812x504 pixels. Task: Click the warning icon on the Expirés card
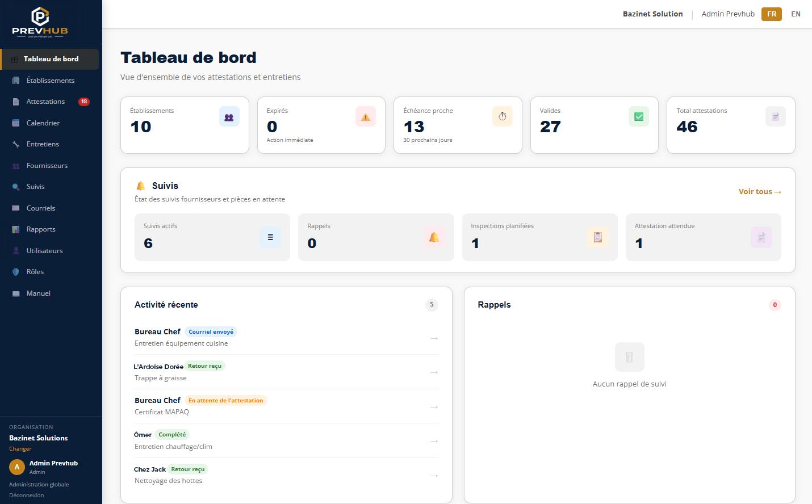pos(366,117)
